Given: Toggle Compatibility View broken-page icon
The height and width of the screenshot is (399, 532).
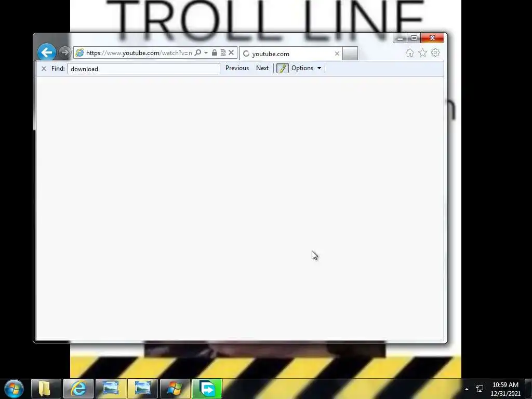Looking at the screenshot, I should coord(223,52).
